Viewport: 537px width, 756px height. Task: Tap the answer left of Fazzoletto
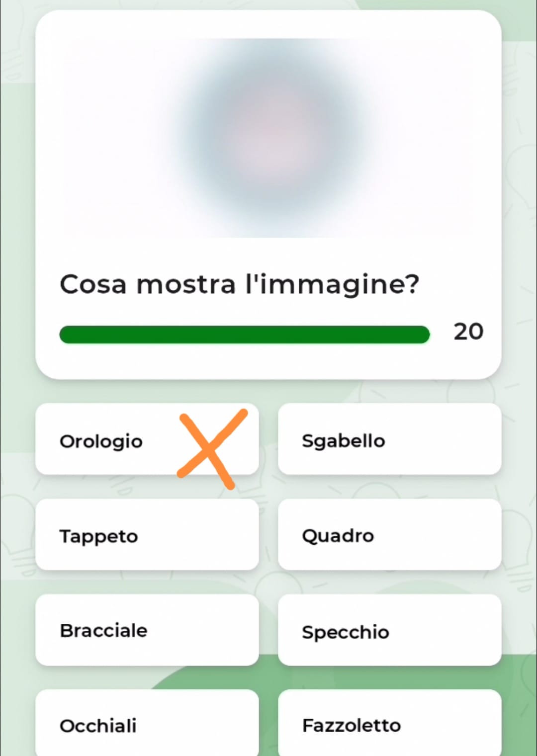[x=147, y=725]
